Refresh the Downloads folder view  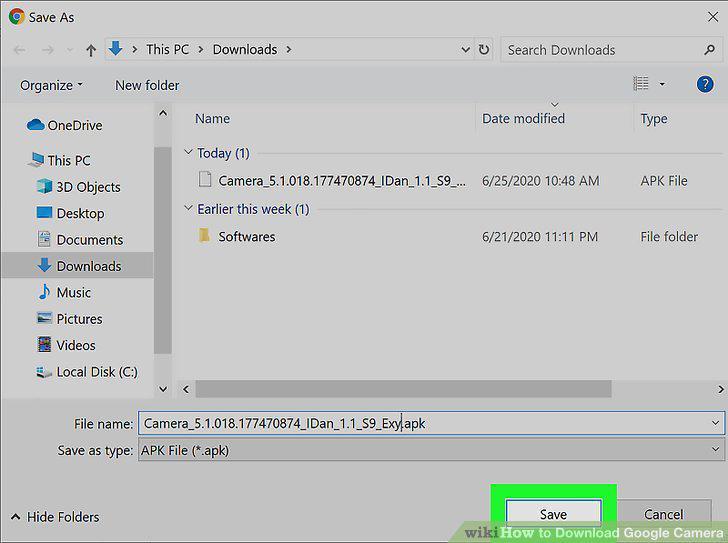(x=483, y=49)
